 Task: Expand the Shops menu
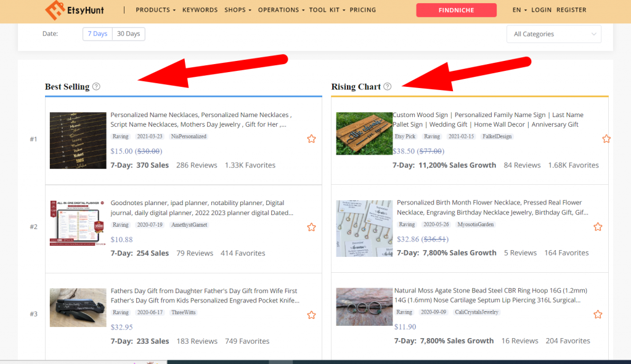238,10
